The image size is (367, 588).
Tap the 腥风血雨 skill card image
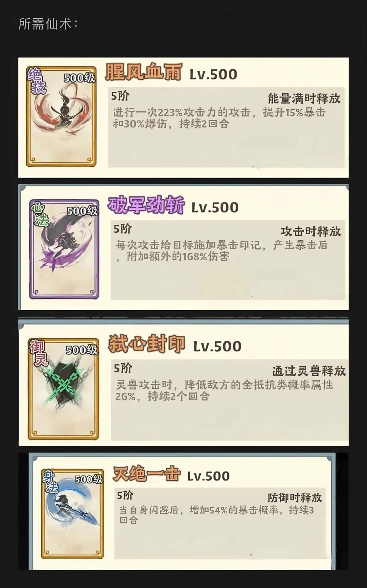tap(62, 117)
